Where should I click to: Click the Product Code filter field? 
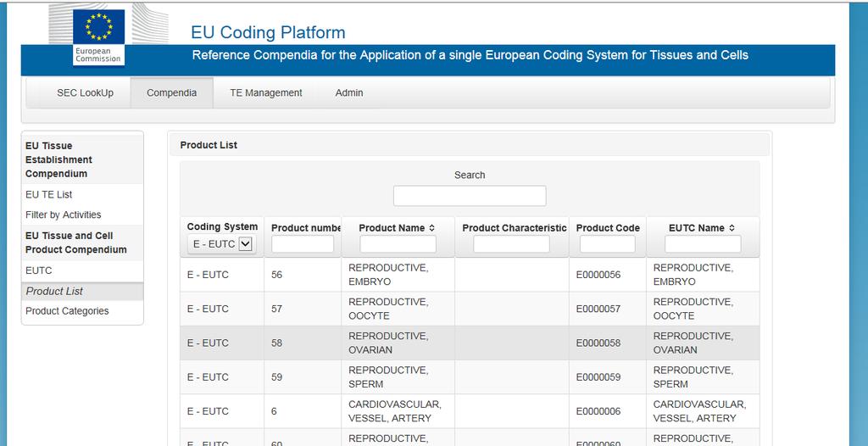pos(607,244)
